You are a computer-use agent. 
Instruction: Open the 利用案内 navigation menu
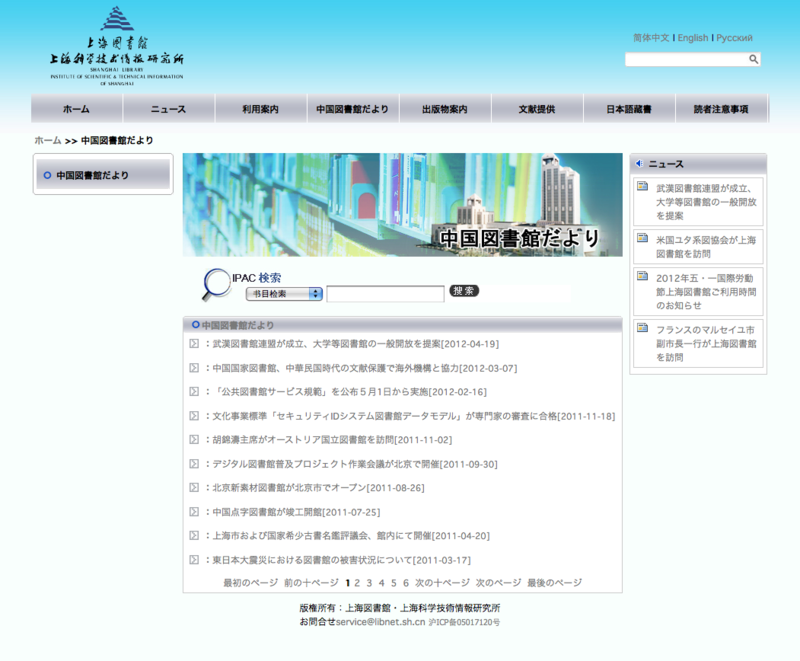pos(258,108)
